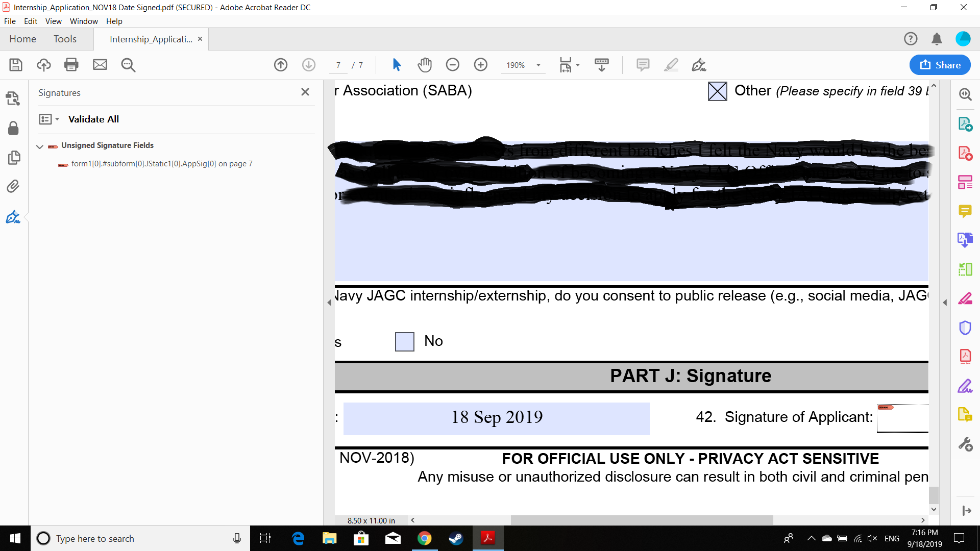980x551 pixels.
Task: Uncheck the Other organization checkbox
Action: pyautogui.click(x=717, y=91)
